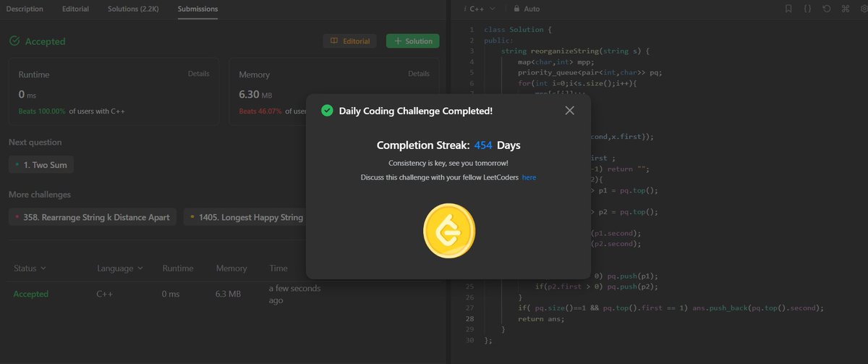This screenshot has height=364, width=868.
Task: Click the keyboard shortcuts command icon
Action: click(845, 9)
